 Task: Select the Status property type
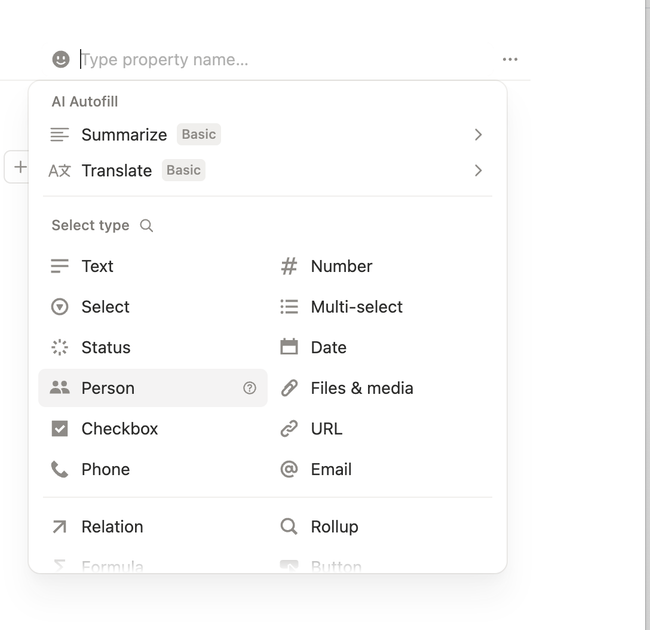153,347
